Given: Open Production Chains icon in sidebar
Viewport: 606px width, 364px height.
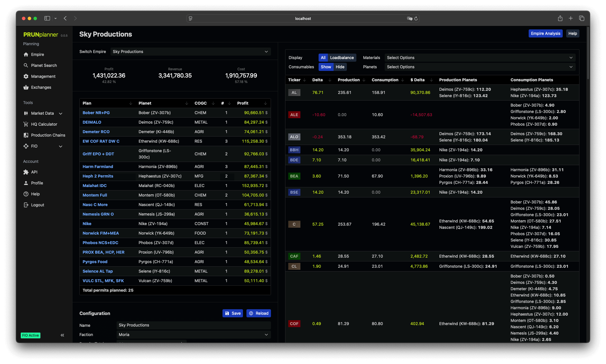Looking at the screenshot, I should coord(26,135).
